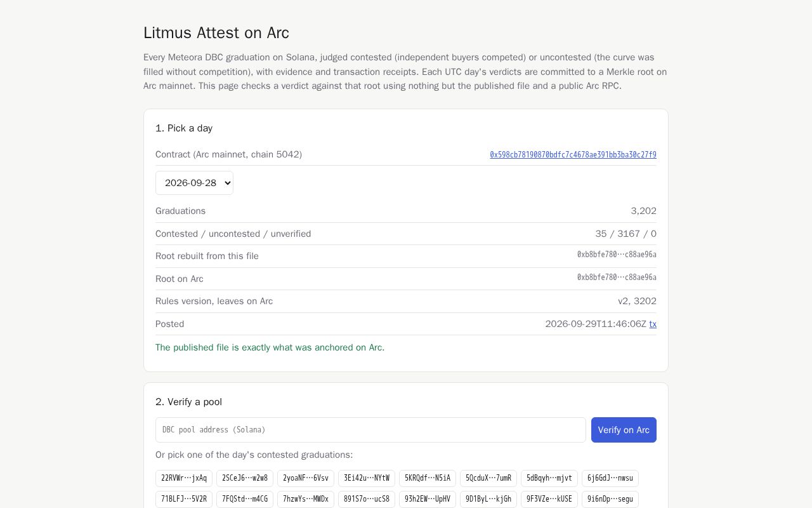812x508 pixels.
Task: Click the '1. Pick a day' heading
Action: pyautogui.click(x=184, y=128)
